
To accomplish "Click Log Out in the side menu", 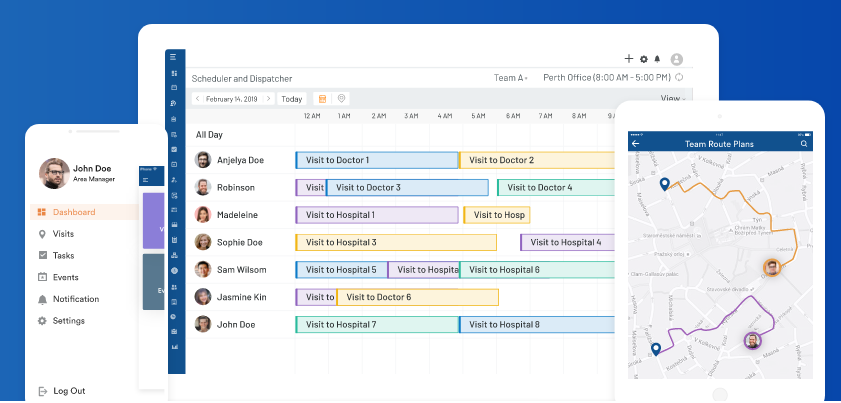I will (x=69, y=391).
